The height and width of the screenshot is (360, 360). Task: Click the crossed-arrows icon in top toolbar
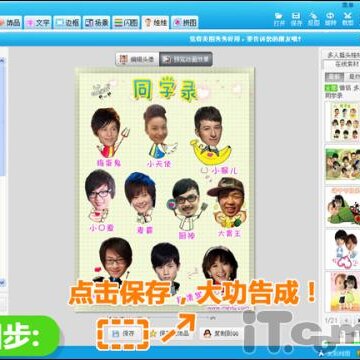tap(348, 19)
